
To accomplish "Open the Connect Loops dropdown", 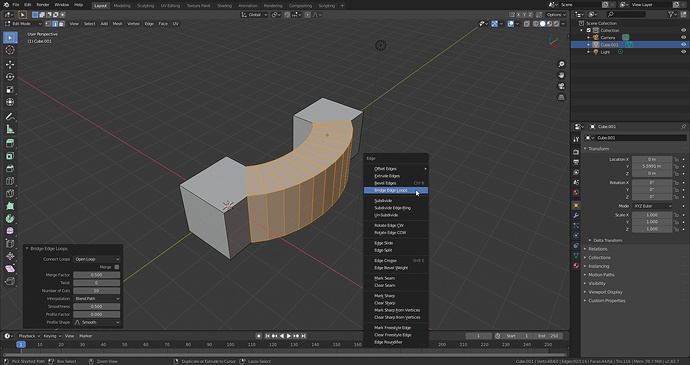I will [96, 259].
